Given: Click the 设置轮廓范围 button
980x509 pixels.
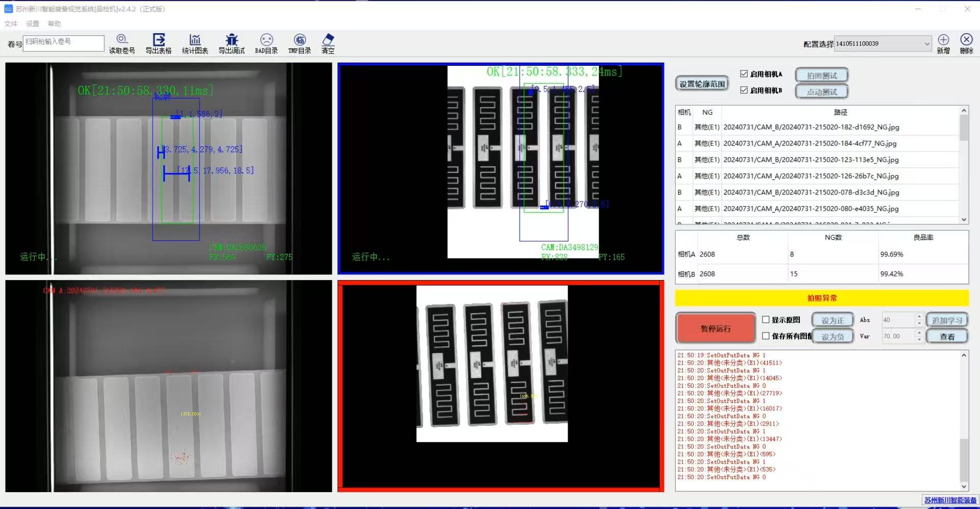Looking at the screenshot, I should 702,84.
